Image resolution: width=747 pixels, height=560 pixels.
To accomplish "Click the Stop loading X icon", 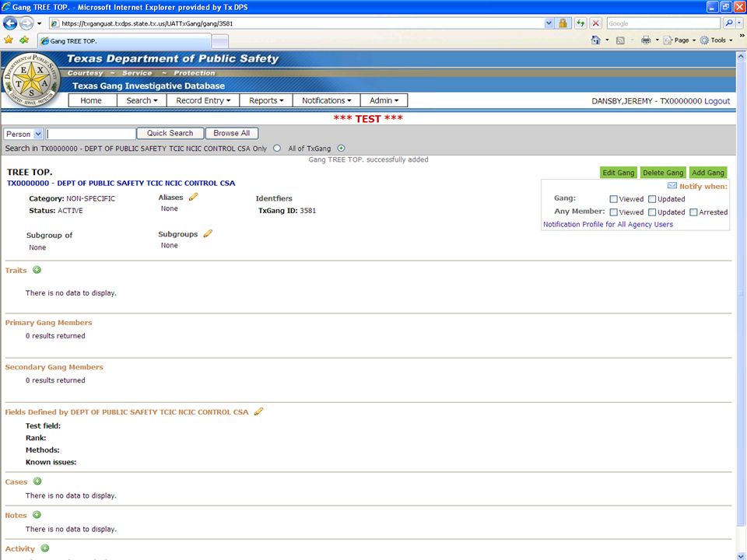I will click(x=595, y=23).
